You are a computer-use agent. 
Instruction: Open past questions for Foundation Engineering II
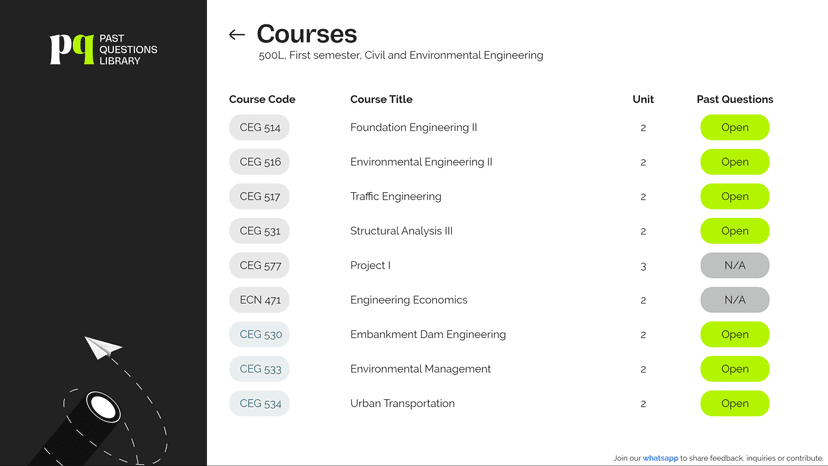[735, 127]
